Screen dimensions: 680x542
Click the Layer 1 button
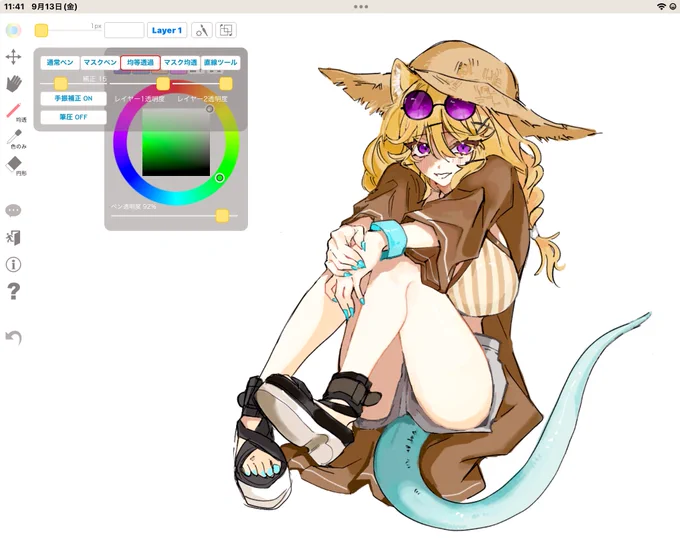pos(167,30)
